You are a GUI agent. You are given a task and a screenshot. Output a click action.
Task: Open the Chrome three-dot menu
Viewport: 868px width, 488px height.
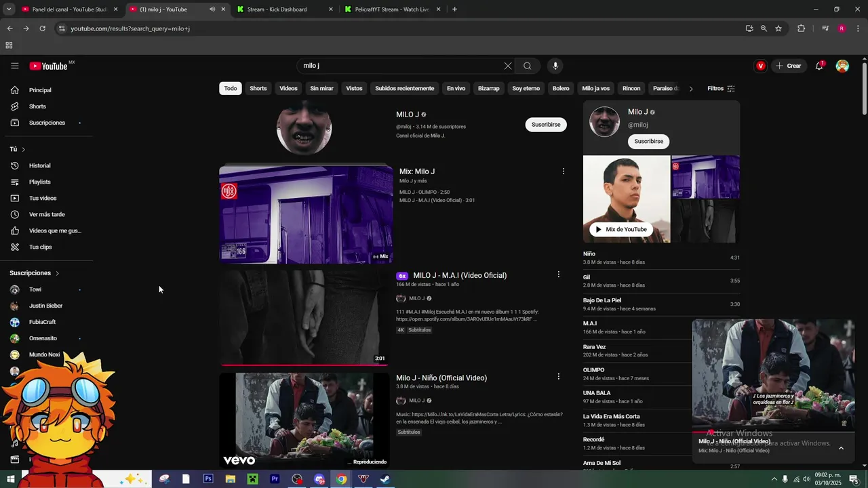(x=859, y=28)
